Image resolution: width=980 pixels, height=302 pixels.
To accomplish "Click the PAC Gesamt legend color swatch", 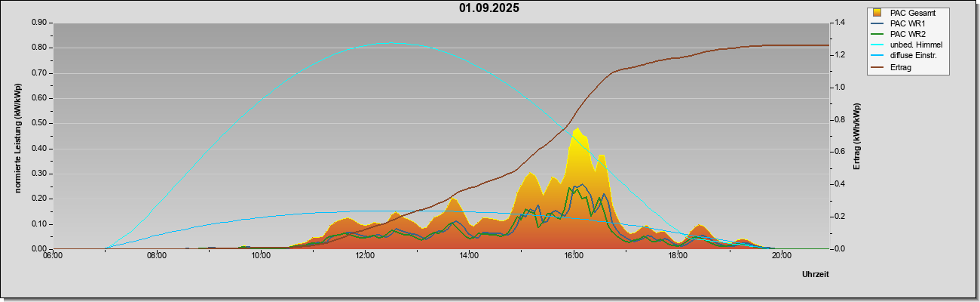I will coord(877,13).
